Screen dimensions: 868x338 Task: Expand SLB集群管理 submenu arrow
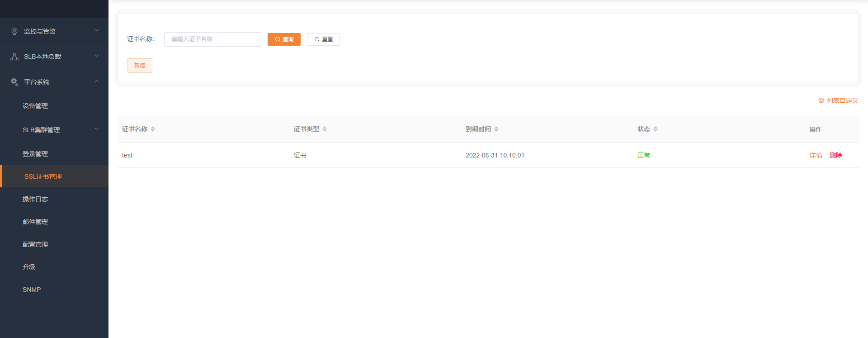[96, 129]
